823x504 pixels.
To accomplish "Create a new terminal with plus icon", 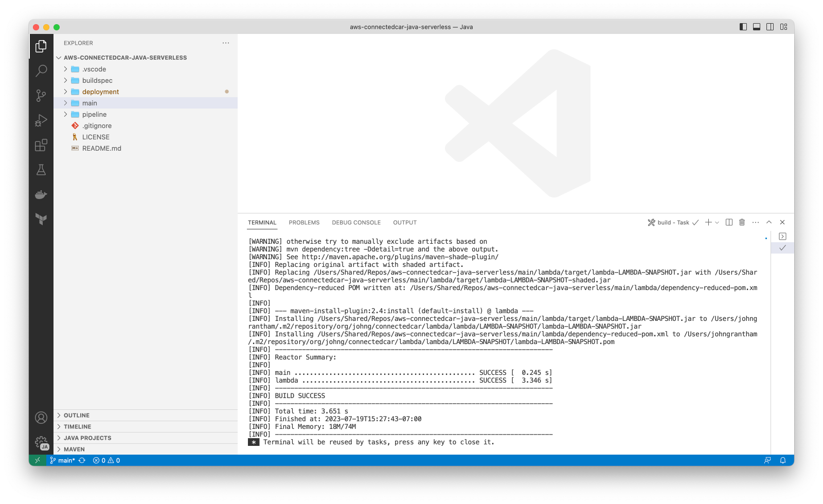I will (x=708, y=222).
